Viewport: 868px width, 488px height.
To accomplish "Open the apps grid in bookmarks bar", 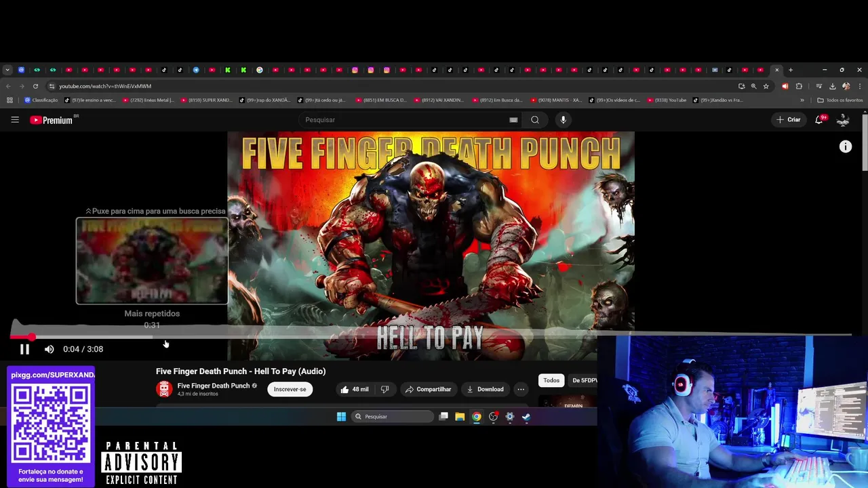I will (9, 100).
